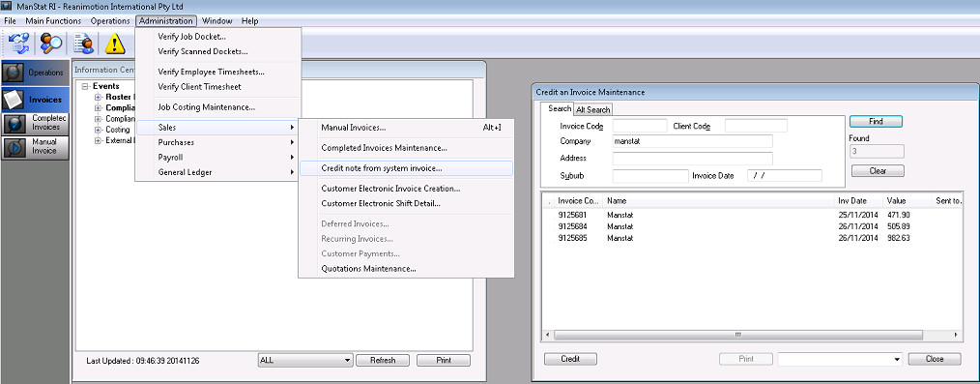Open the Invoices sidebar section
The image size is (980, 384).
click(x=35, y=100)
